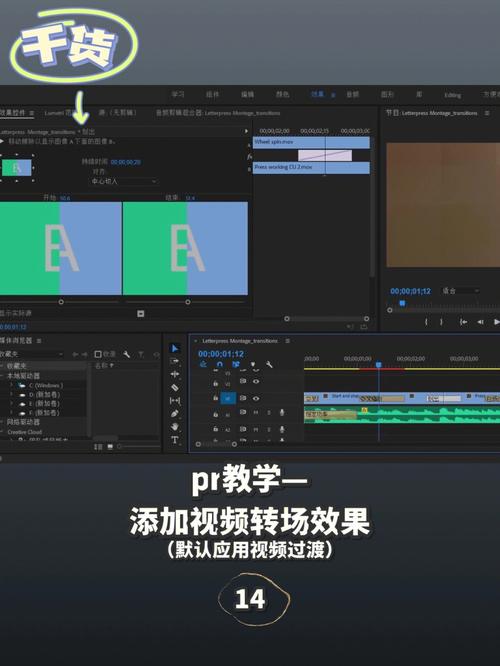The image size is (500, 666).
Task: Click the start-frame slider under left preview
Action: click(x=61, y=302)
